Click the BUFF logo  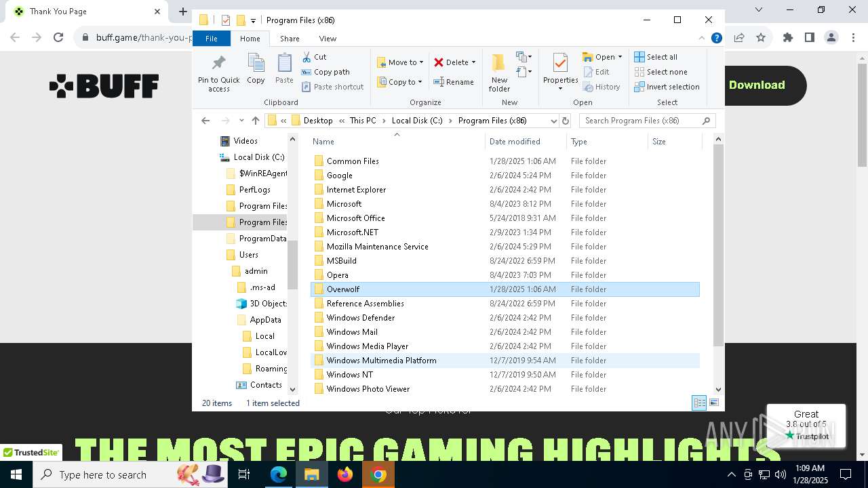[104, 86]
